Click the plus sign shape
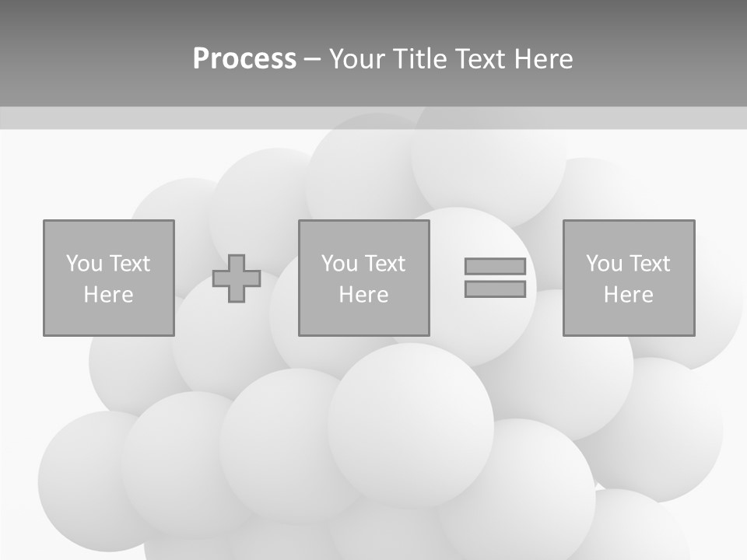Image resolution: width=747 pixels, height=560 pixels. pos(237,278)
